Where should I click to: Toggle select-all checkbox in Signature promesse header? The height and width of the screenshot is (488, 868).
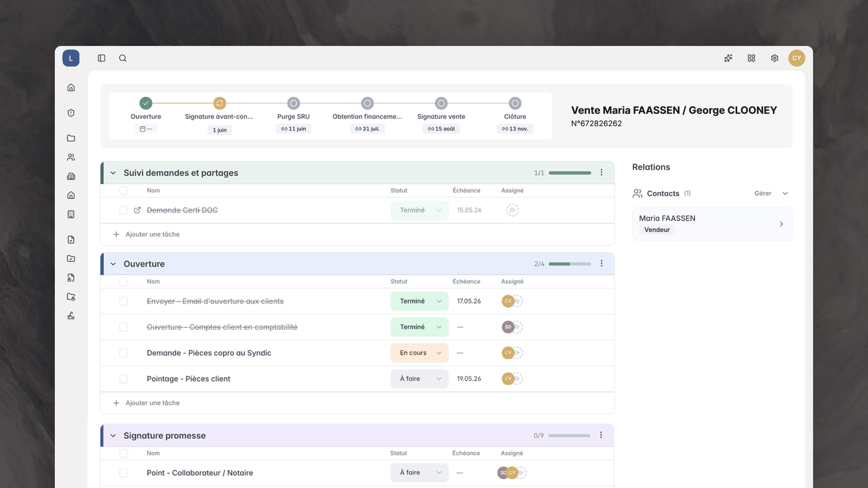(x=123, y=453)
